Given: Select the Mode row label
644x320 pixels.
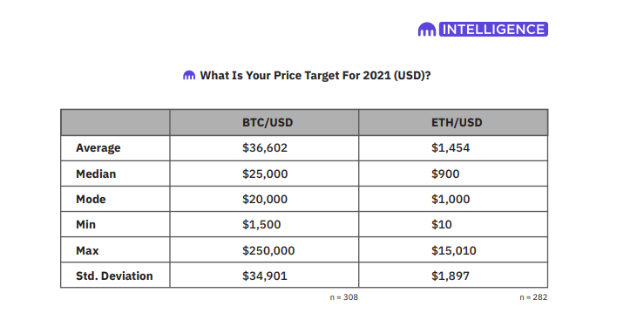Looking at the screenshot, I should (x=91, y=199).
